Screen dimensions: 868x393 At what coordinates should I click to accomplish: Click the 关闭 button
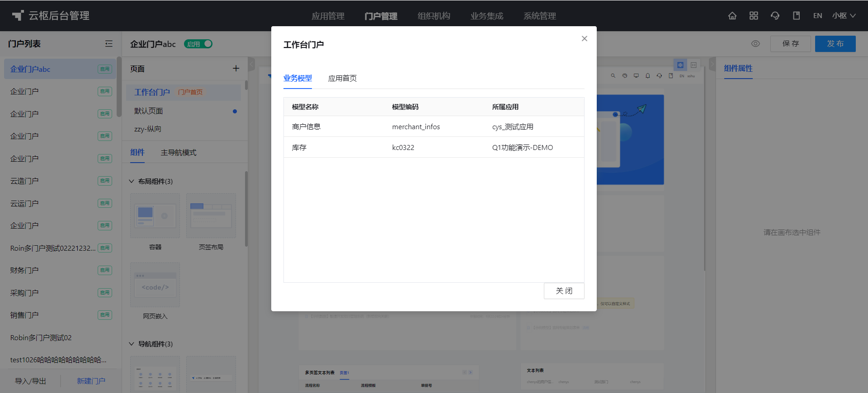[x=564, y=291]
